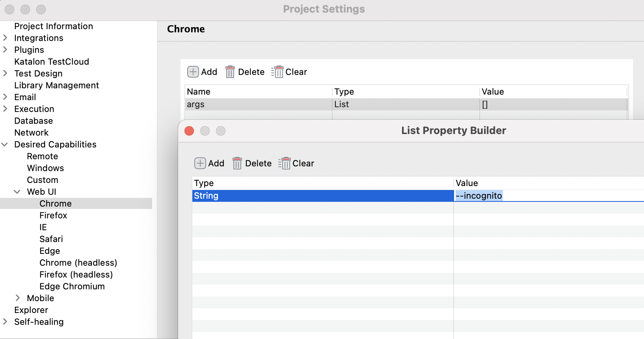Collapse the Web UI tree node
The width and height of the screenshot is (644, 339).
pos(17,192)
